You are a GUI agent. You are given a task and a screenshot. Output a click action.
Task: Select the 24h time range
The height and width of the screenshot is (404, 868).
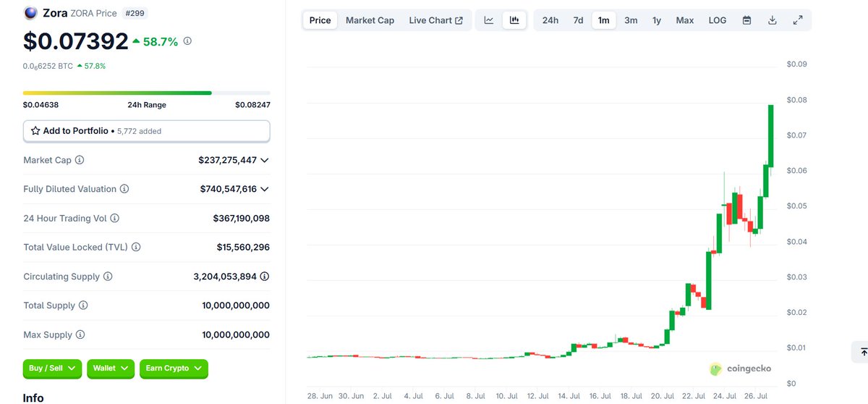click(550, 20)
